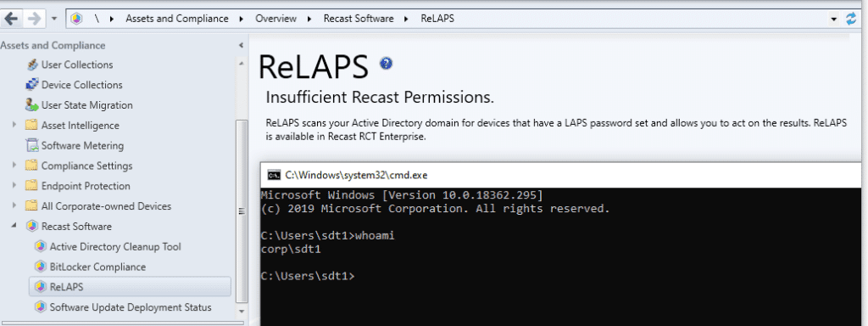This screenshot has width=868, height=326.
Task: Expand the arrow after Assets and Compliance breadcrumb
Action: click(x=242, y=19)
